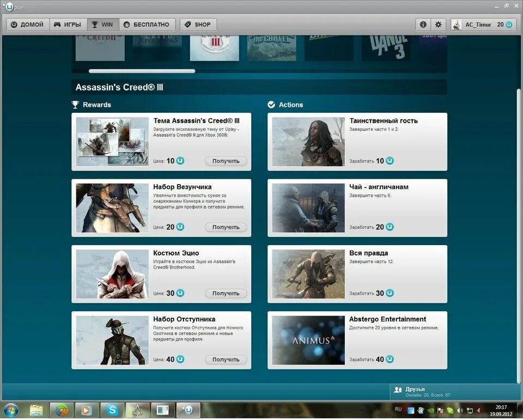Viewport: 523px width, 420px height.
Task: Get the Костюм Эцио reward
Action: 226,293
